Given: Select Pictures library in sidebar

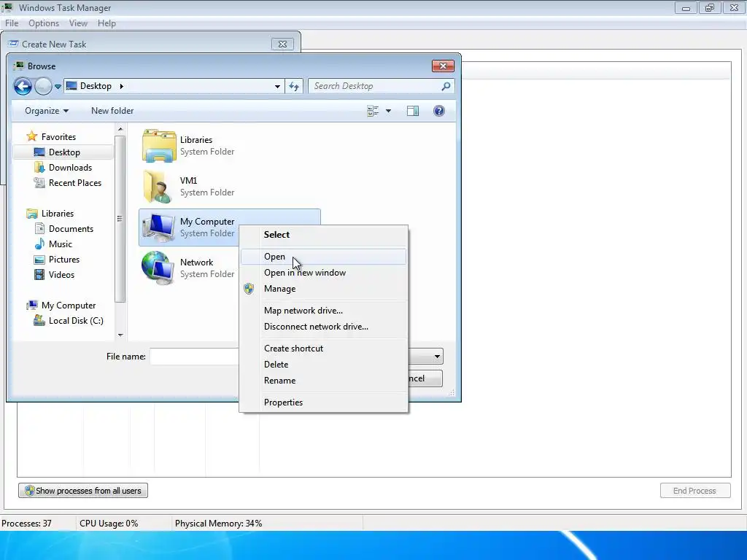Looking at the screenshot, I should click(x=64, y=260).
